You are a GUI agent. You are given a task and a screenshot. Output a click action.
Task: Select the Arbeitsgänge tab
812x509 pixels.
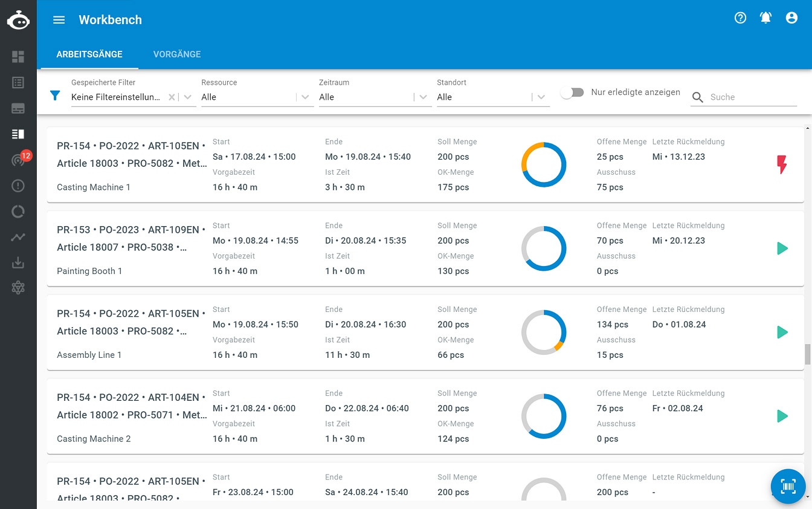(x=89, y=54)
